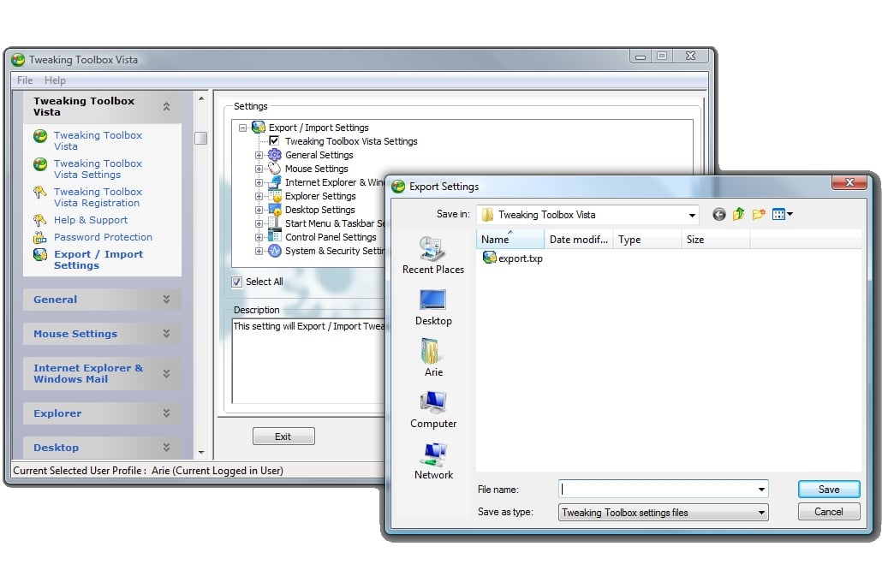Click the Save button

(x=827, y=489)
